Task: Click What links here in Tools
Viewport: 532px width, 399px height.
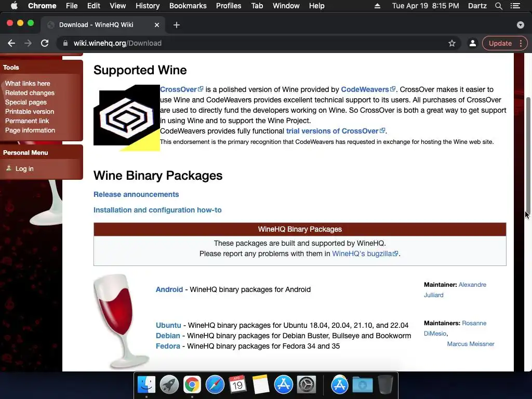Action: (28, 84)
